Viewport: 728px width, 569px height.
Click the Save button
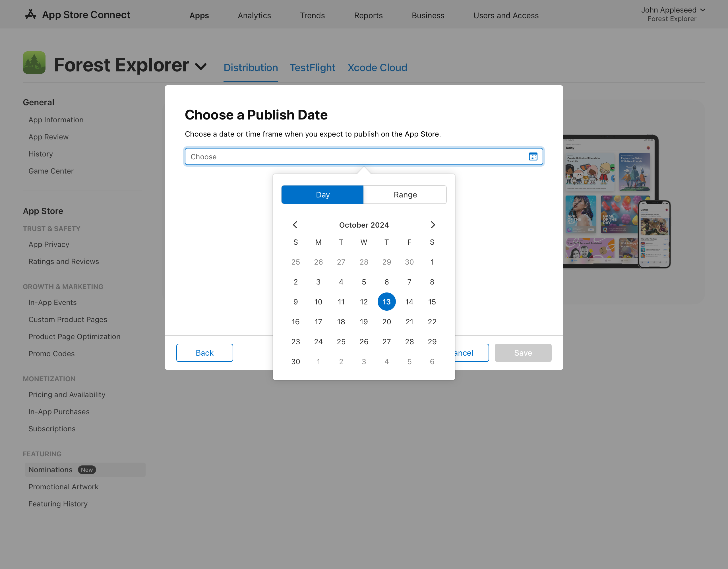523,352
